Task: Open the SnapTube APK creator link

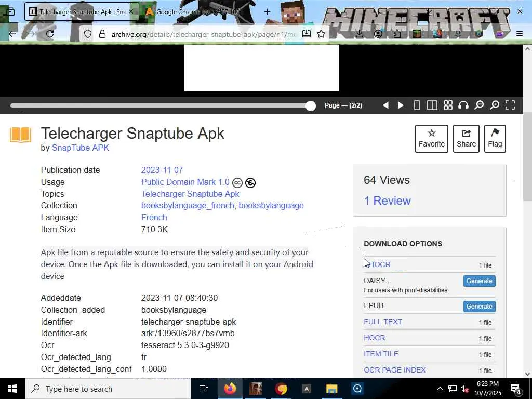Action: point(81,148)
